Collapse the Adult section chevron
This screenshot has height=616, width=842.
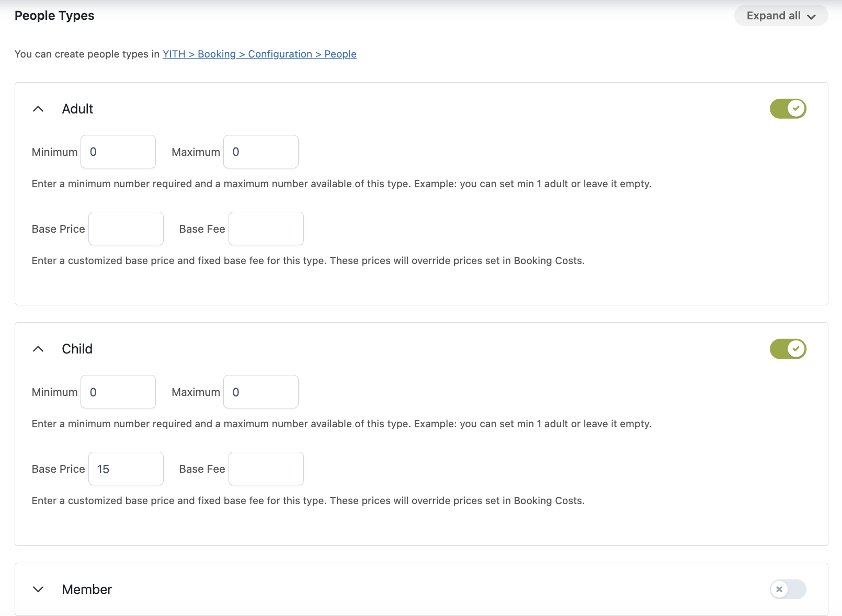point(38,109)
